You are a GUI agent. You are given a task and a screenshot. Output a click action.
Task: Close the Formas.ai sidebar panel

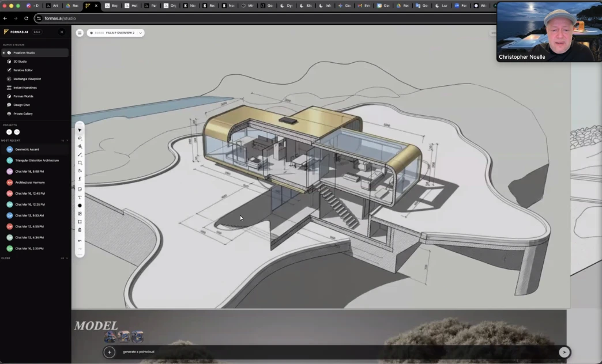pos(62,32)
